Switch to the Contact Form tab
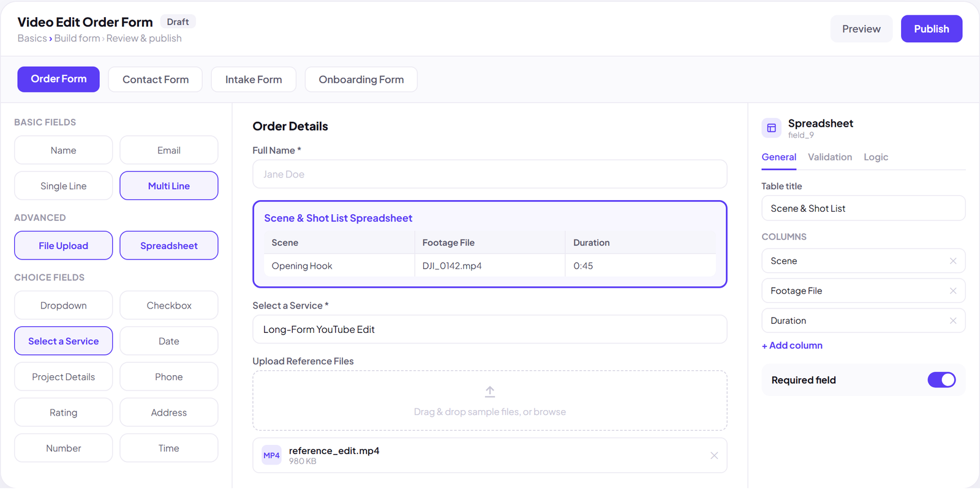Screen dimensions: 980x489 [156, 80]
